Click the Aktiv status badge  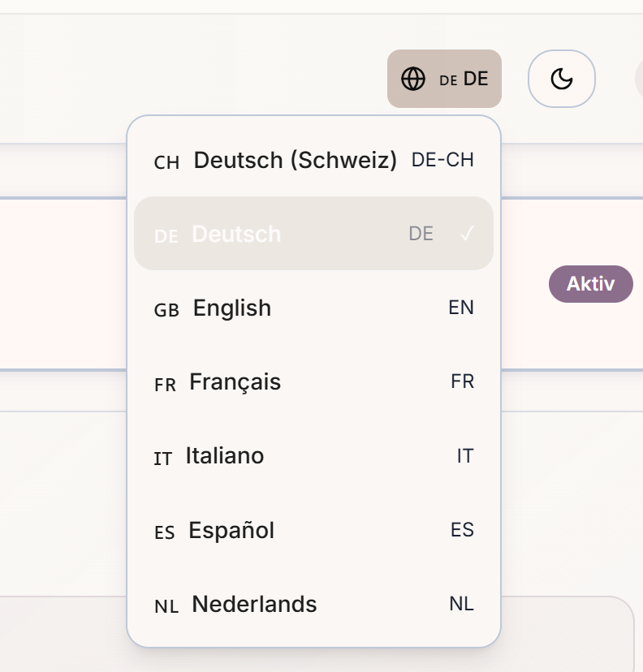tap(590, 284)
